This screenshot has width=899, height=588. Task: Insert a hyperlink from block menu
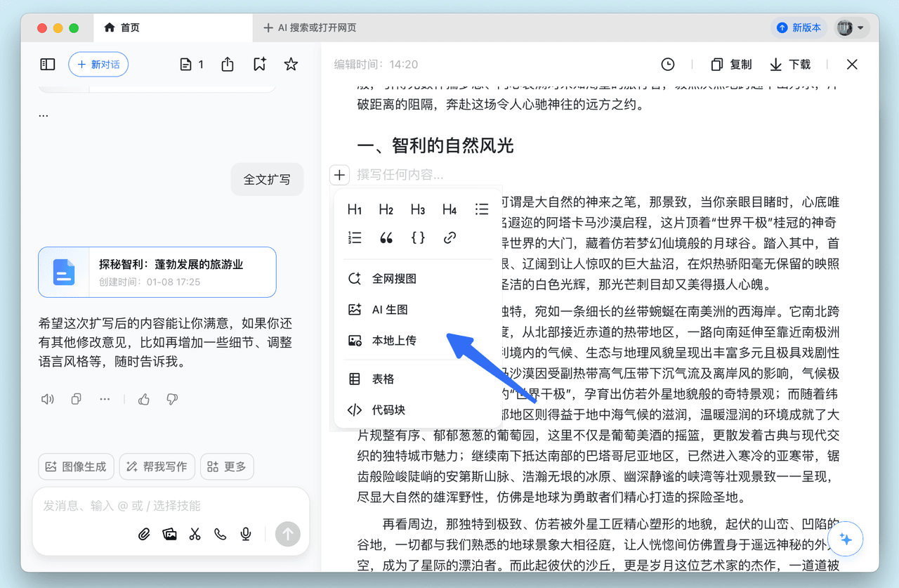(449, 238)
